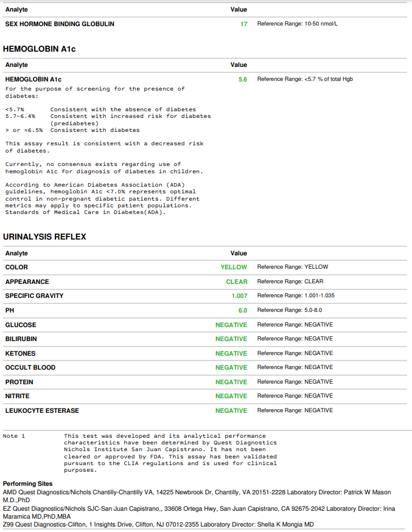Select the SPECIFIC GRAVITY label

[x=34, y=296]
